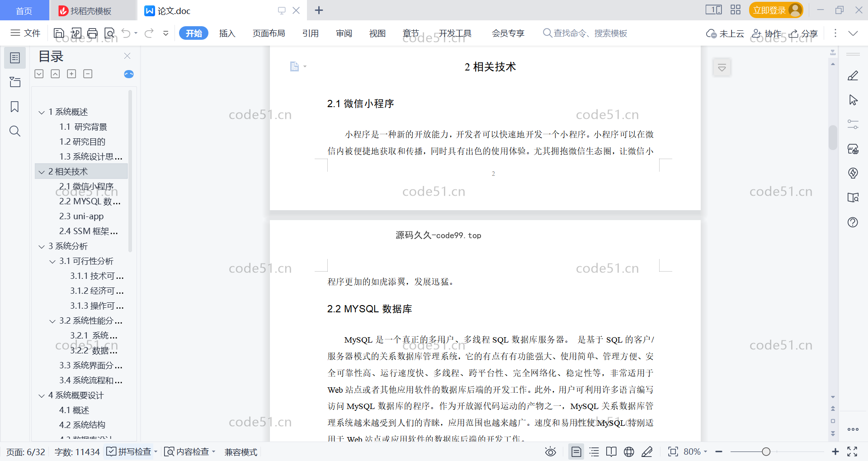Click the document vertical scrollbar thumb
868x461 pixels.
tap(833, 137)
